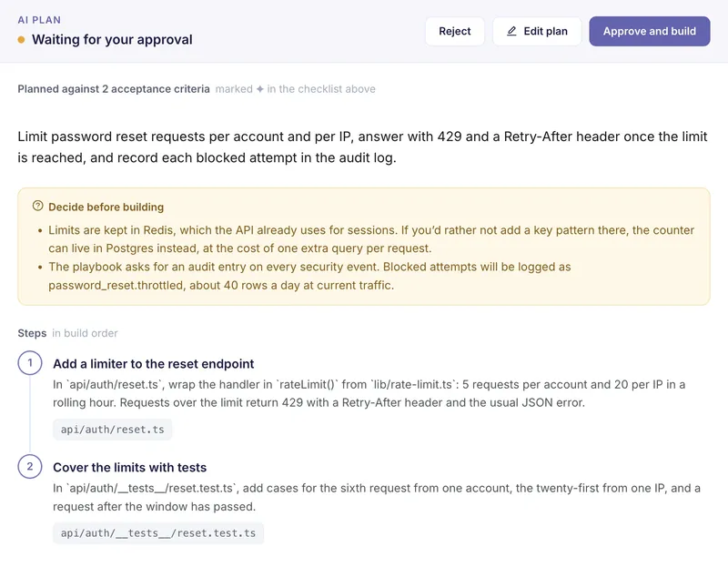Image resolution: width=728 pixels, height=567 pixels.
Task: Click 'Waiting for your approval' status text
Action: coord(112,39)
